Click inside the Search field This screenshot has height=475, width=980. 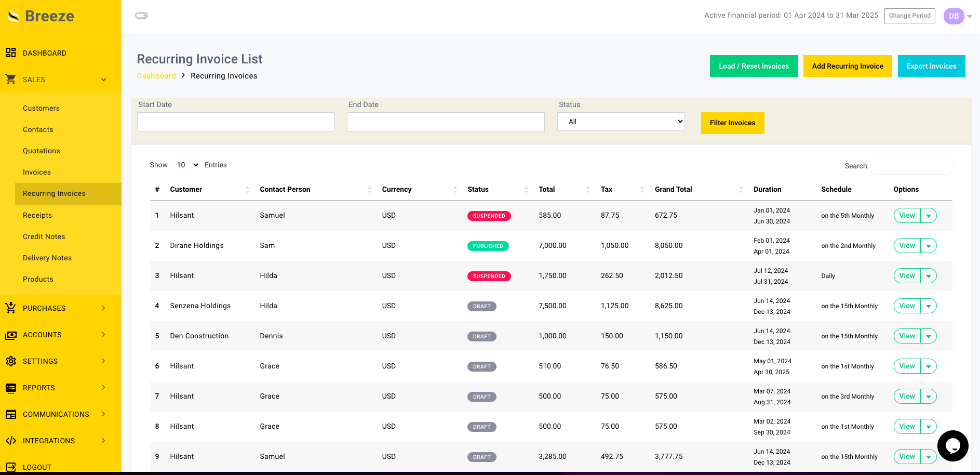(x=911, y=166)
